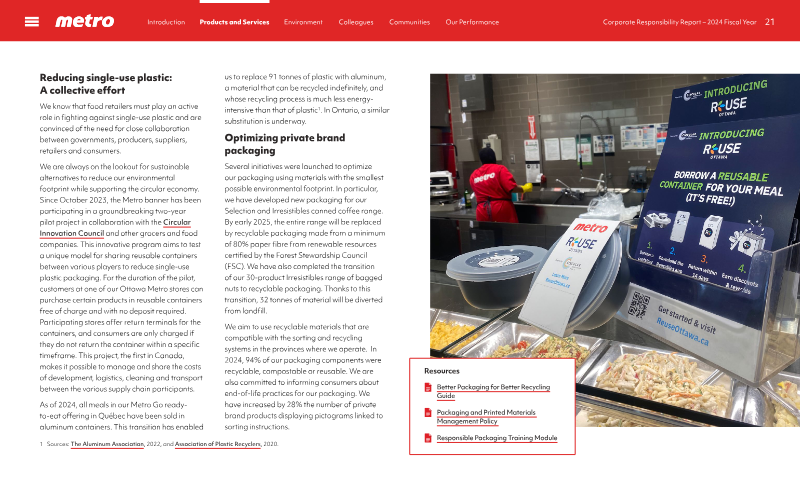Click the Resources box title
Screen dimensions: 800x485
coord(442,371)
